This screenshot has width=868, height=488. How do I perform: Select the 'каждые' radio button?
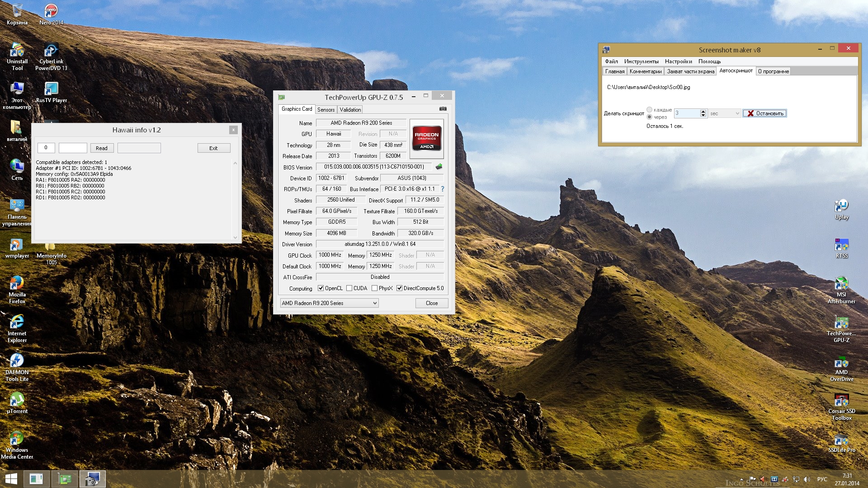(x=649, y=110)
